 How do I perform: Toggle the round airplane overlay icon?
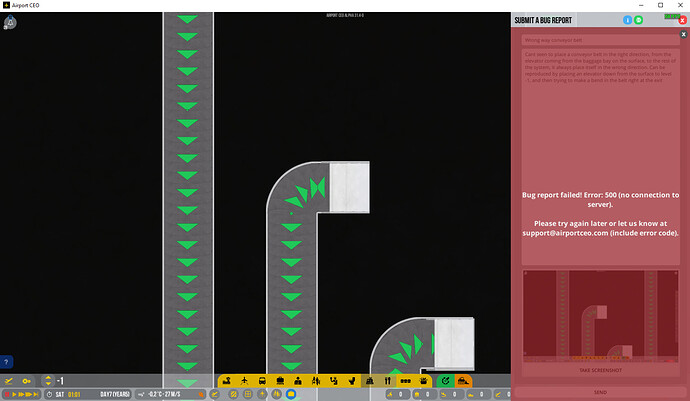coord(262,394)
